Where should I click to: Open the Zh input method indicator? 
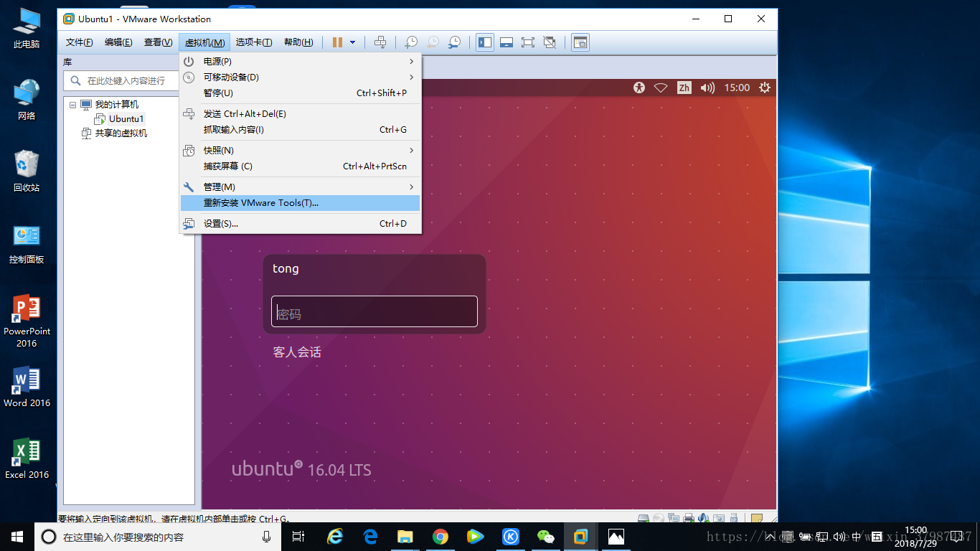coord(684,88)
